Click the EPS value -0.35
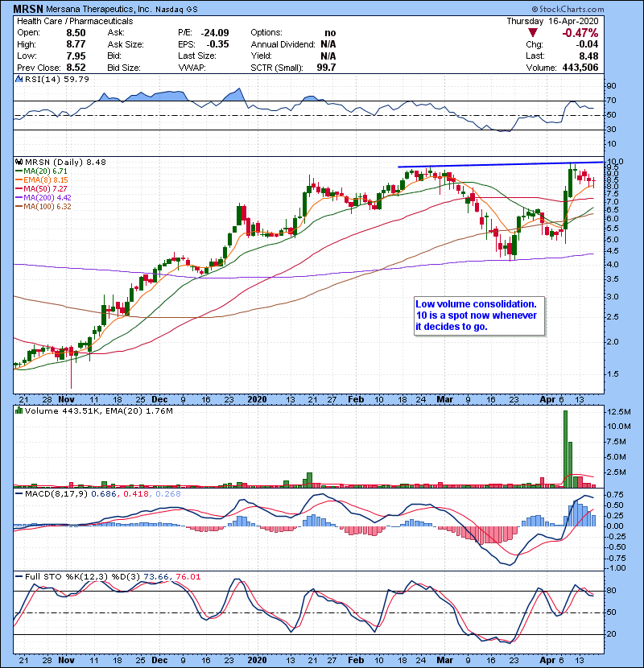 pyautogui.click(x=217, y=44)
